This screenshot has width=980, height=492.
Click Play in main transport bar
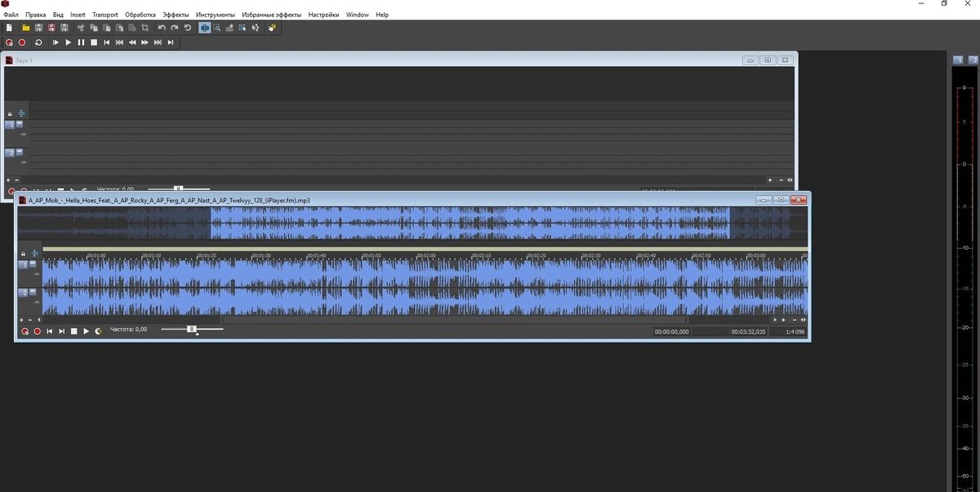[x=69, y=42]
